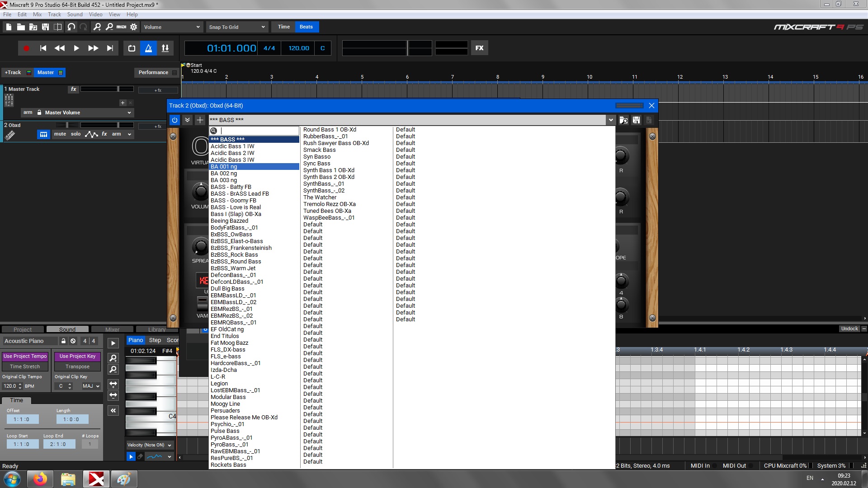Screen dimensions: 868x488
Task: Click the add sound file icon
Action: click(33, 27)
